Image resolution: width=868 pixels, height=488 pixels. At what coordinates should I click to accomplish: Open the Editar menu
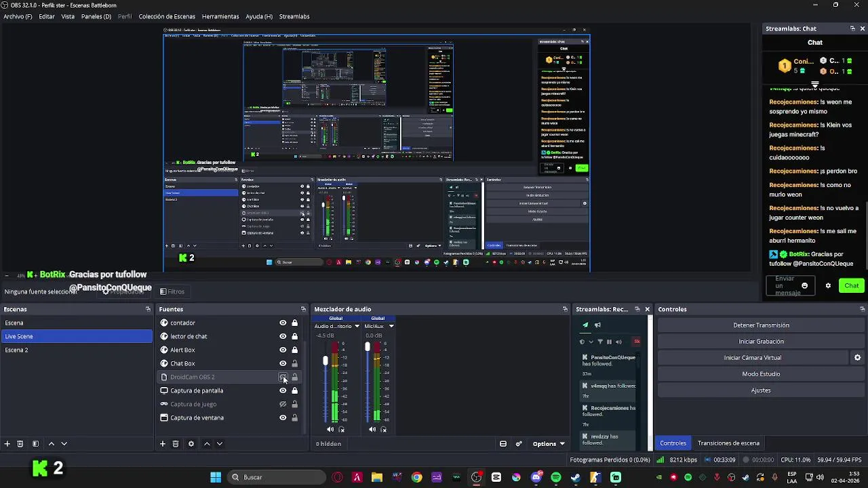[x=47, y=16]
